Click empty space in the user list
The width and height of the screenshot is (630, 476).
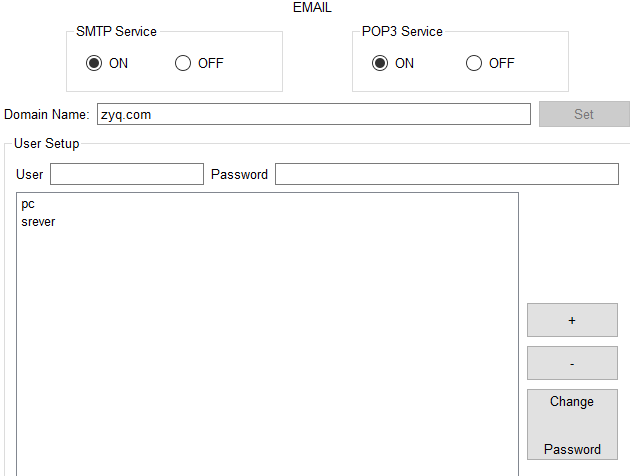pos(267,350)
